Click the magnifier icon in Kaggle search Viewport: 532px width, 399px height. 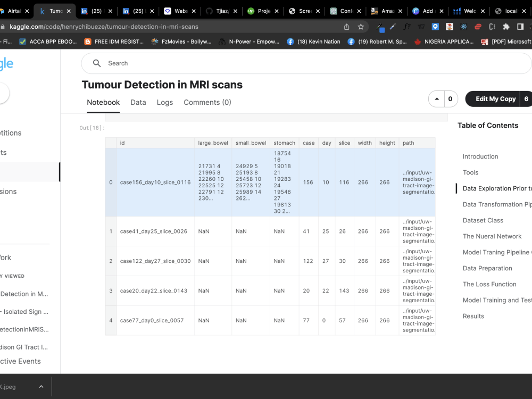(x=97, y=63)
